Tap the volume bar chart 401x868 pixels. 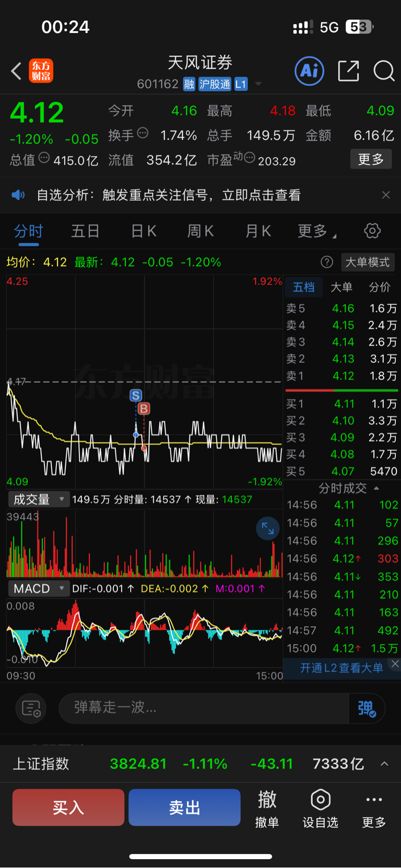[x=144, y=543]
